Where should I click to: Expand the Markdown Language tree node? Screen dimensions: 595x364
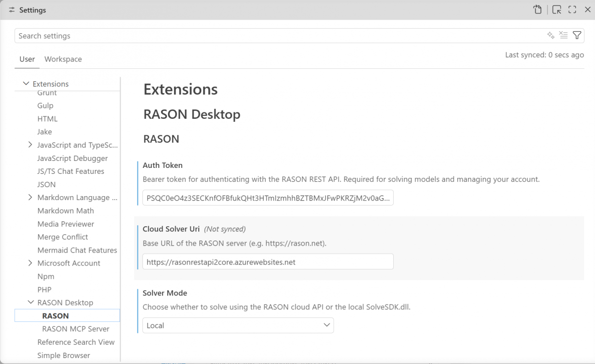(31, 198)
